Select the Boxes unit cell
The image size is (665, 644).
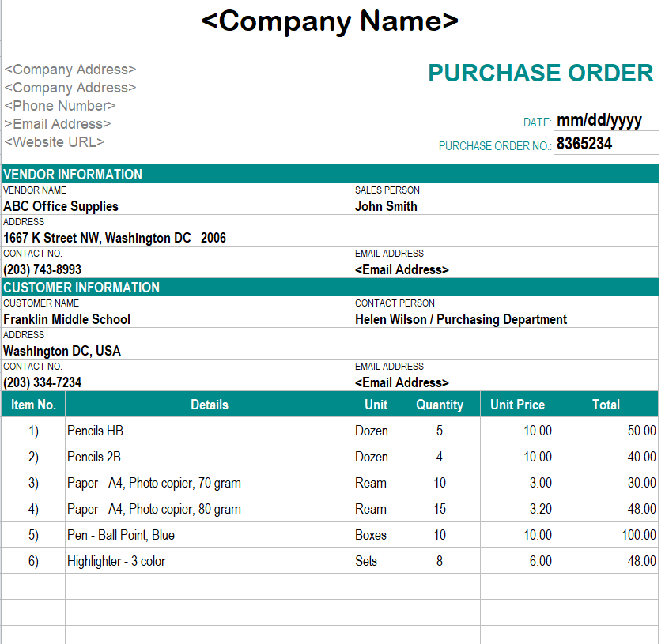click(x=376, y=535)
